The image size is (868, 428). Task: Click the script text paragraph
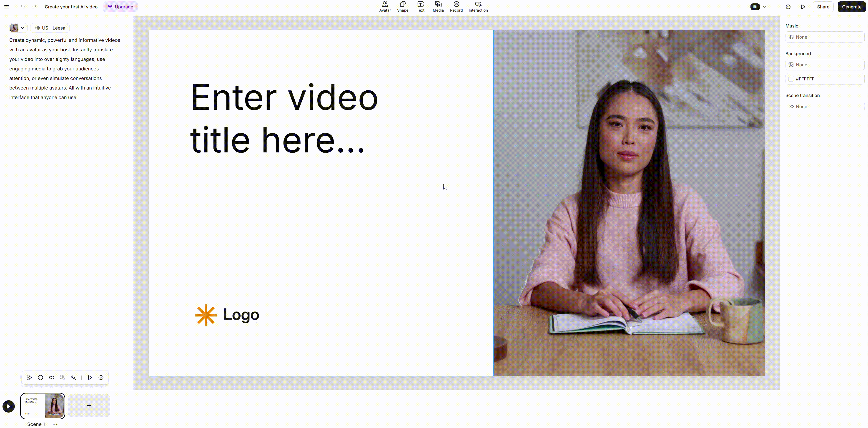tap(65, 69)
